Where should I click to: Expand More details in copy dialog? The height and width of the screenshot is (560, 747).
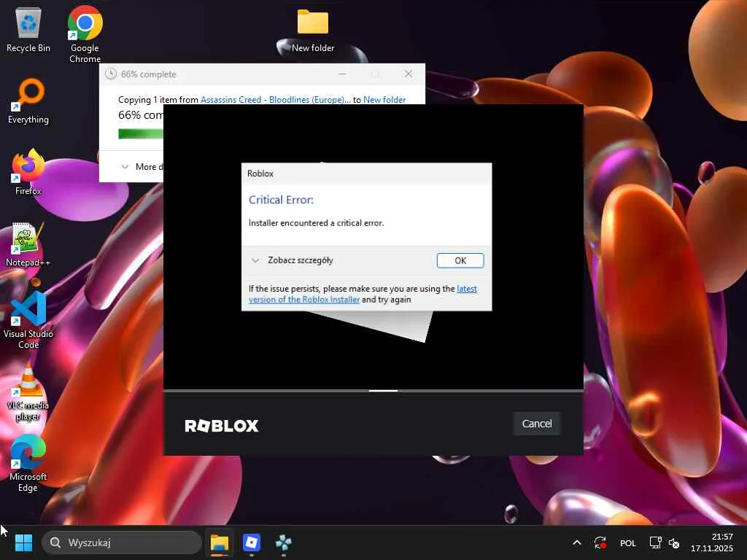click(142, 167)
